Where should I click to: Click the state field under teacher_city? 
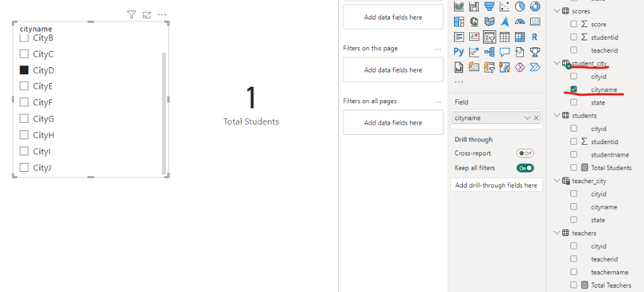point(598,220)
